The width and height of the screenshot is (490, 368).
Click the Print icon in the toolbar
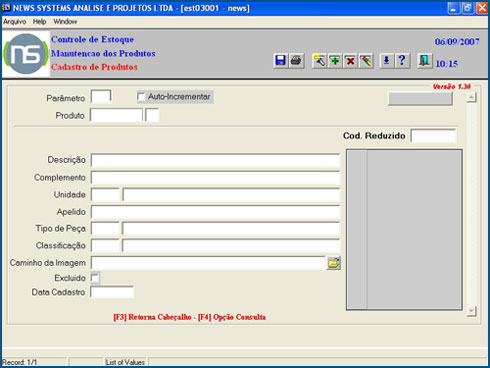[x=296, y=61]
